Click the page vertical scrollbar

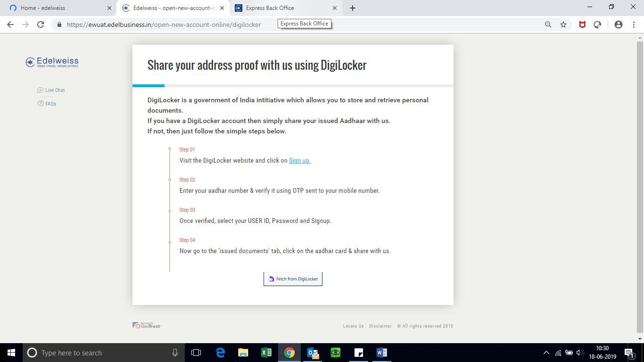pyautogui.click(x=640, y=187)
